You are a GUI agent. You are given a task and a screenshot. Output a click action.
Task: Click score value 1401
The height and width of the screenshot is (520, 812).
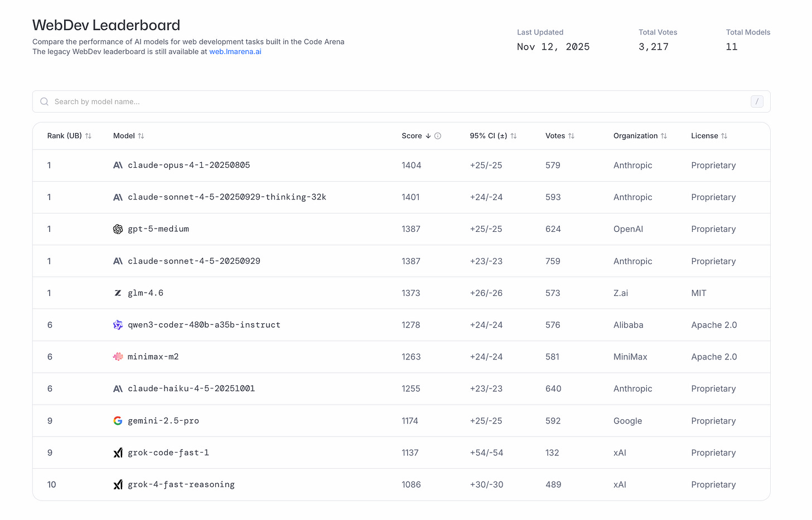(410, 197)
